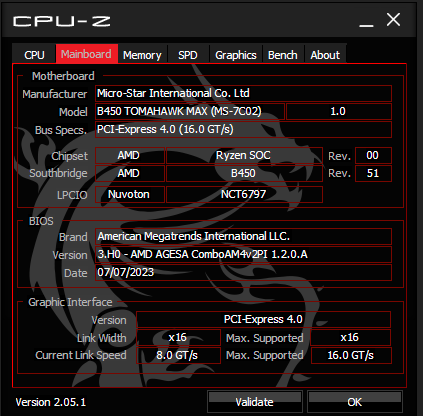Click the CPU-Z logo in title bar
Screen dimensions: 423x416
click(62, 21)
